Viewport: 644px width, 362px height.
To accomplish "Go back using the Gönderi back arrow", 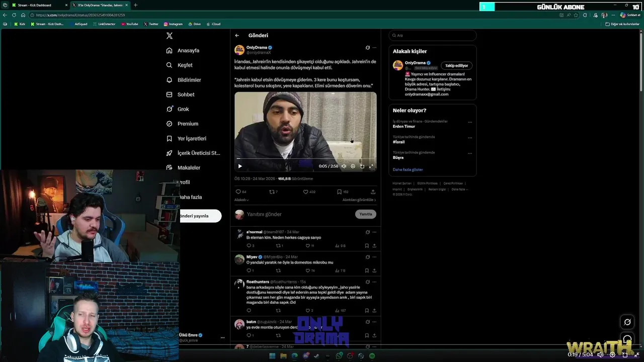I will (x=237, y=36).
